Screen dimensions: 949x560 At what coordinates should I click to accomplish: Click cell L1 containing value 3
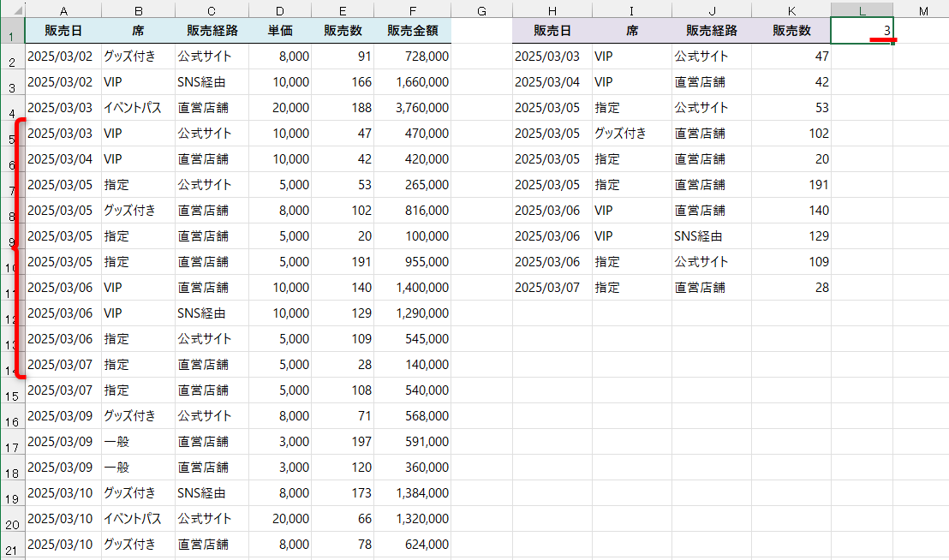(x=862, y=31)
